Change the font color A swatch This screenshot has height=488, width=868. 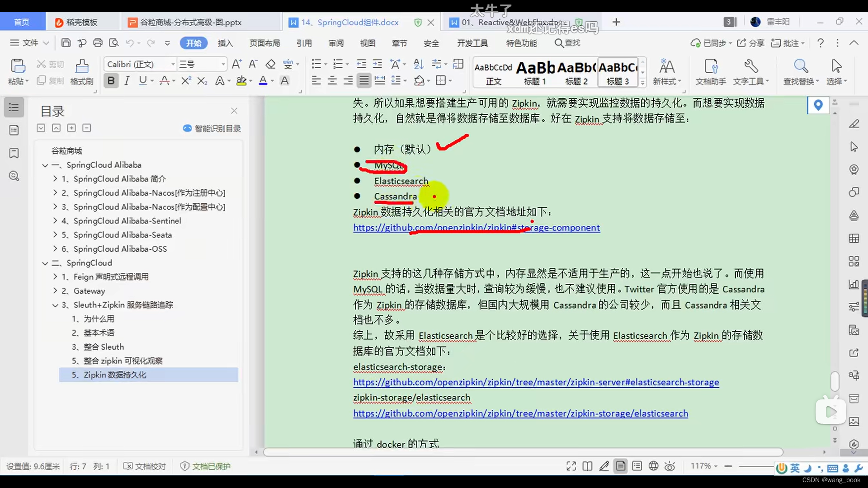tap(263, 81)
